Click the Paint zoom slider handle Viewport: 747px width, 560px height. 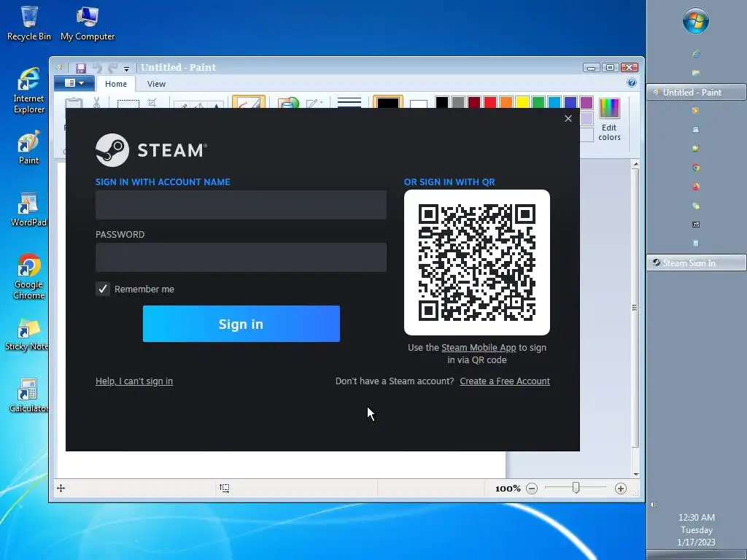click(576, 488)
